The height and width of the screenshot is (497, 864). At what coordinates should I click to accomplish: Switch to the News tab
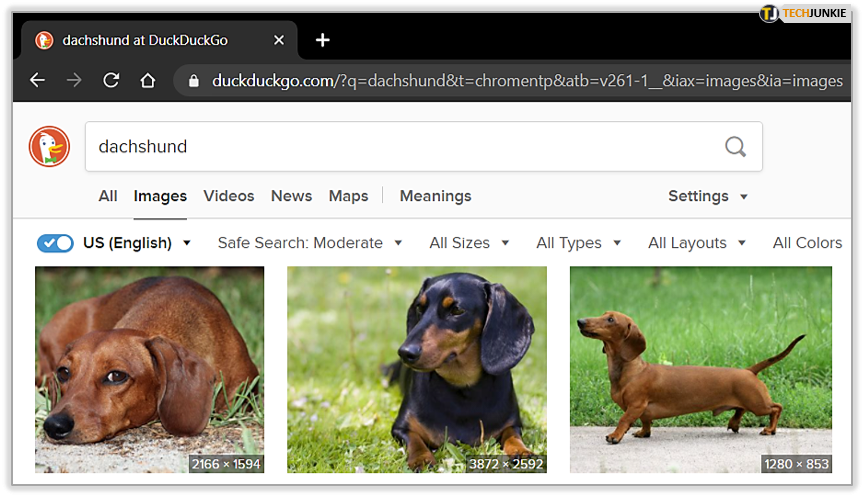coord(291,196)
